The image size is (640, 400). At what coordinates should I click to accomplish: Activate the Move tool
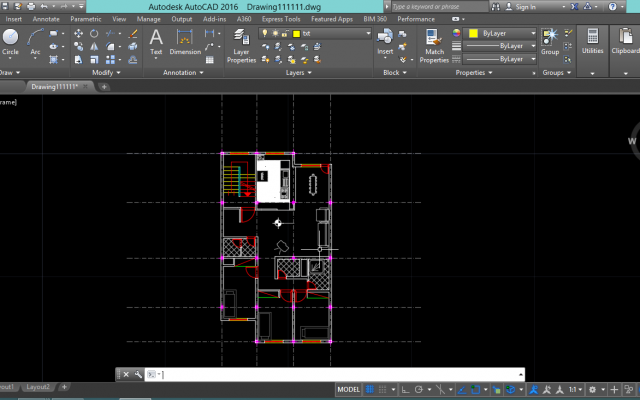(78, 33)
